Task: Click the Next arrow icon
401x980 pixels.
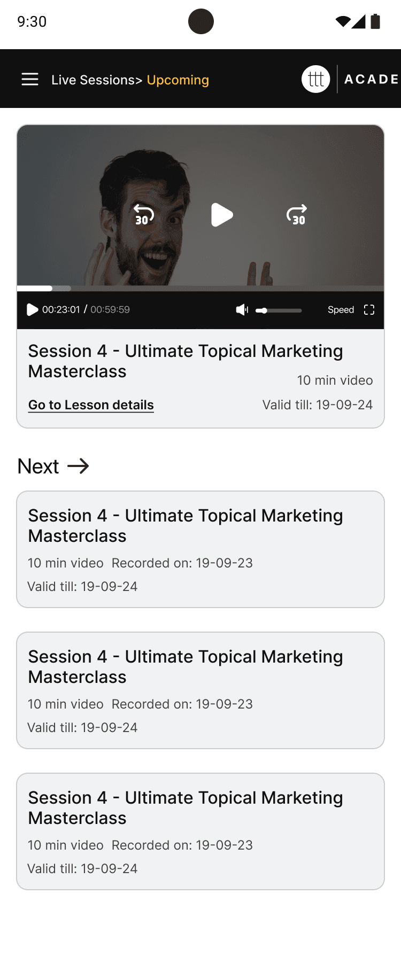Action: tap(78, 466)
